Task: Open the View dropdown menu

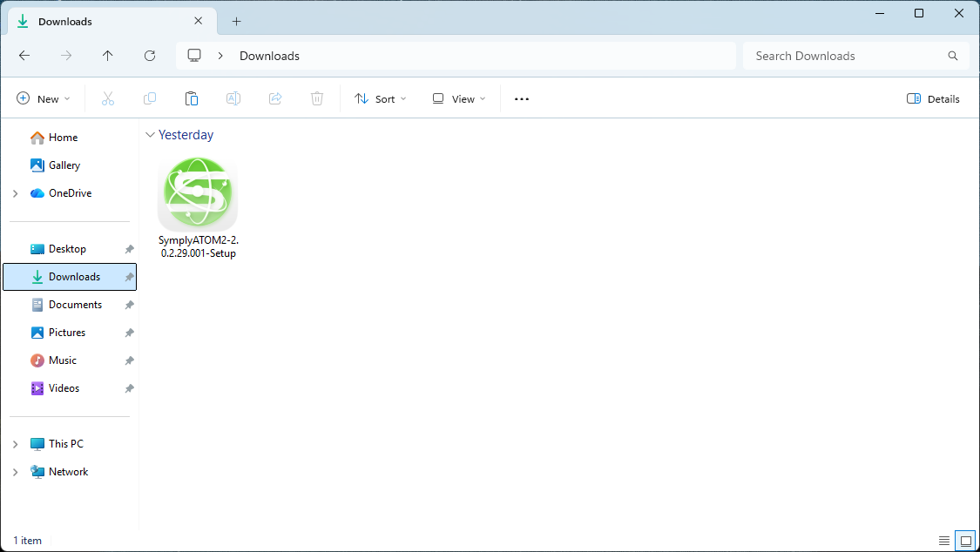Action: coord(459,98)
